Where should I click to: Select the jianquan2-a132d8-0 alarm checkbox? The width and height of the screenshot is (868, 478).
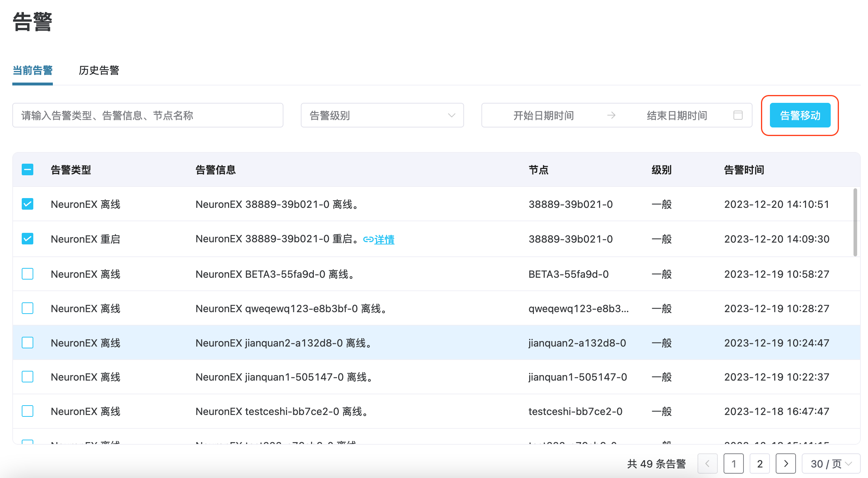click(28, 343)
